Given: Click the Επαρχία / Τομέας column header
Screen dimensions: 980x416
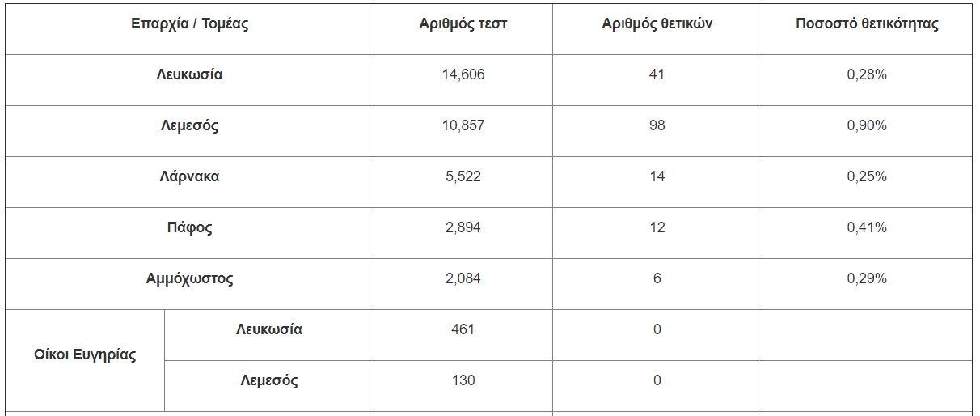Looking at the screenshot, I should [x=189, y=24].
